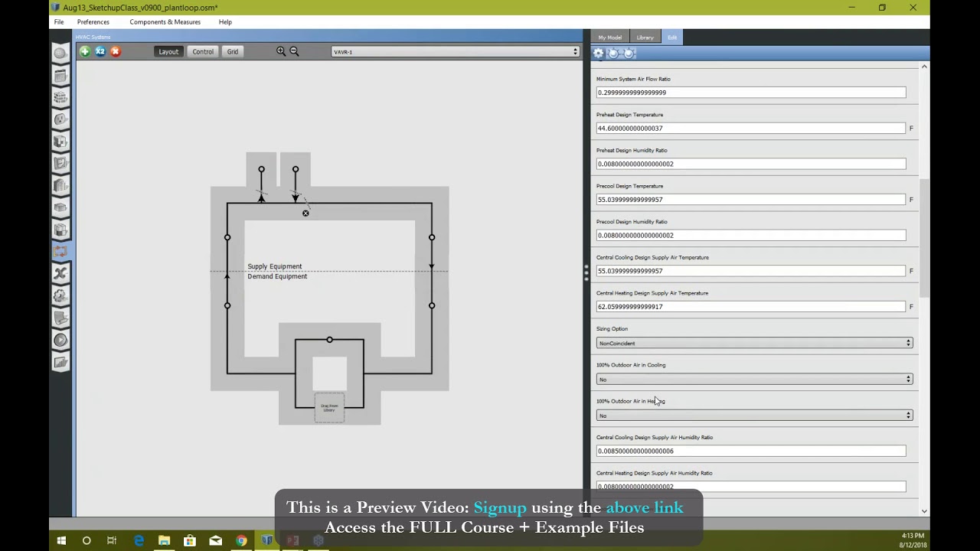Open 100% Outdoor Air in Cooling dropdown

(754, 379)
